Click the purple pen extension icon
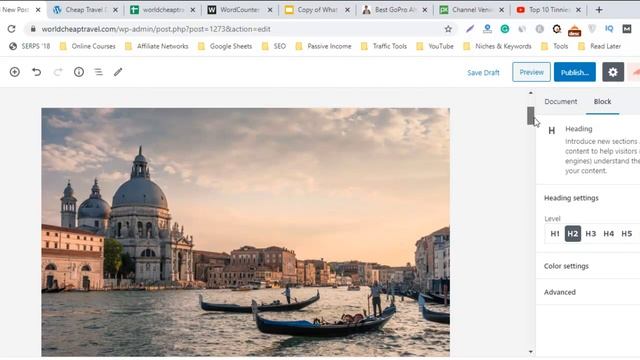Viewport: 640px width, 360px height. coord(470,29)
